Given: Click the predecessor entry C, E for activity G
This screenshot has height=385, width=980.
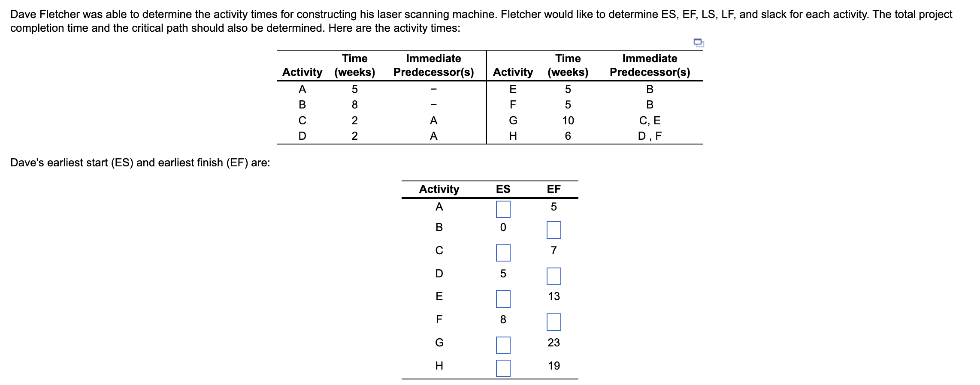Looking at the screenshot, I should coord(650,121).
